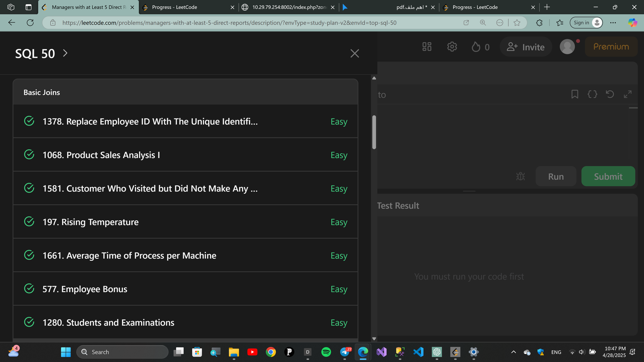
Task: Click the streak flame counter
Action: click(480, 47)
